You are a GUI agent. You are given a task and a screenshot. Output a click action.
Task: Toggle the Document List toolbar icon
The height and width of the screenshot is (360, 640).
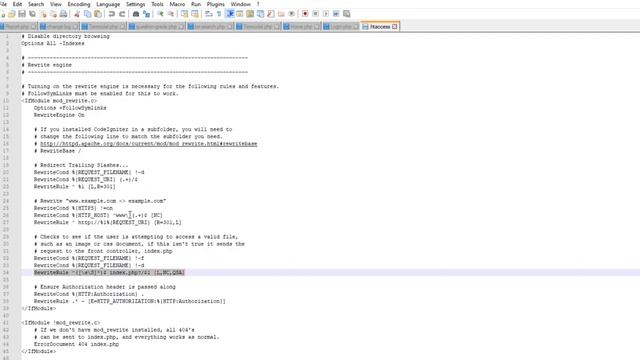pyautogui.click(x=260, y=14)
